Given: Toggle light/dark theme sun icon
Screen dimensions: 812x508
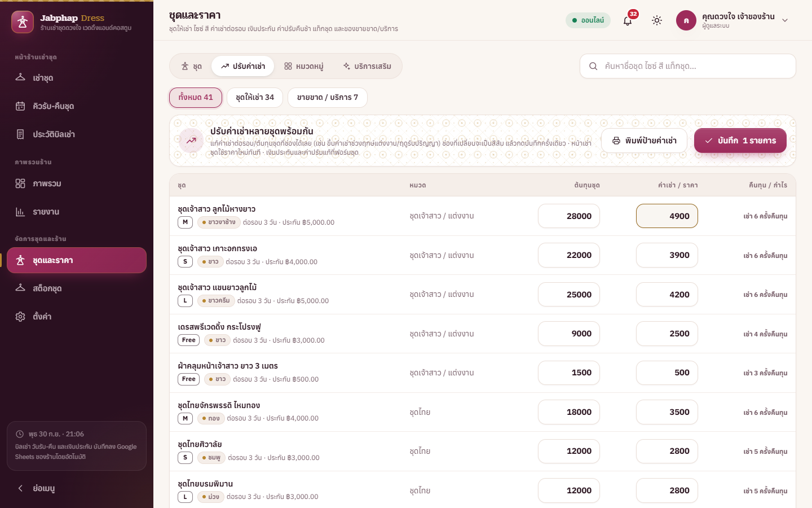Looking at the screenshot, I should click(657, 20).
